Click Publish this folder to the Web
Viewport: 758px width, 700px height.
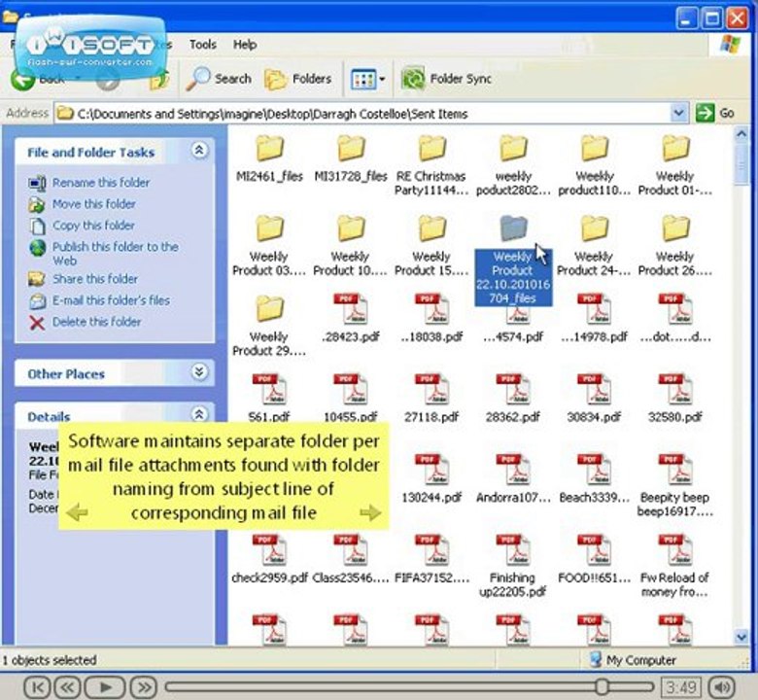(115, 254)
